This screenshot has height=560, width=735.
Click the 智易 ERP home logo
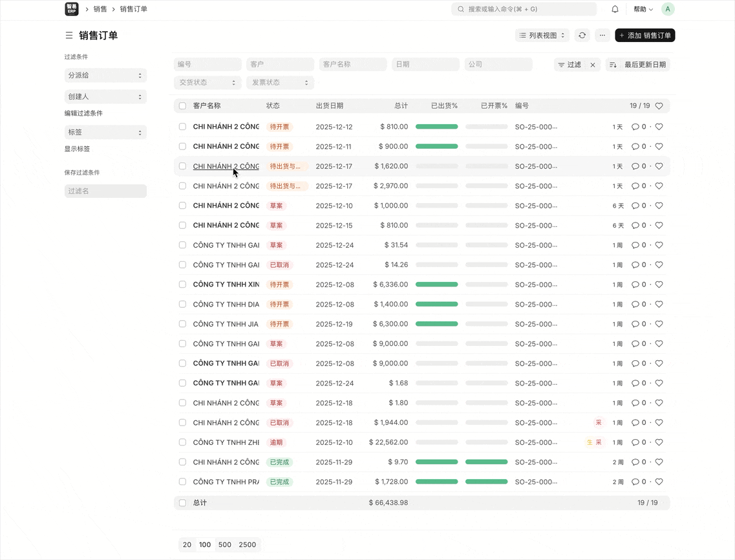[x=72, y=9]
